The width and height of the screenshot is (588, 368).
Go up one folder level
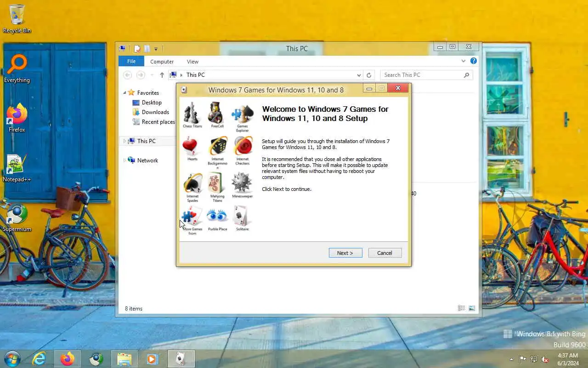coord(162,75)
